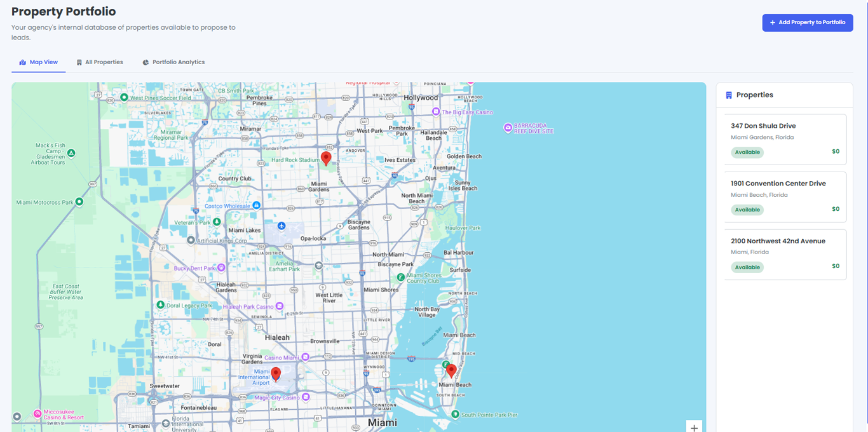Click the Sweetwater label on map
The image size is (868, 432).
coord(165,386)
